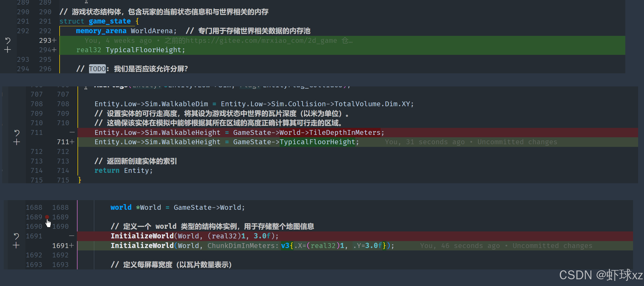Stage the InitializeWorld change beside line 1691+

click(16, 245)
